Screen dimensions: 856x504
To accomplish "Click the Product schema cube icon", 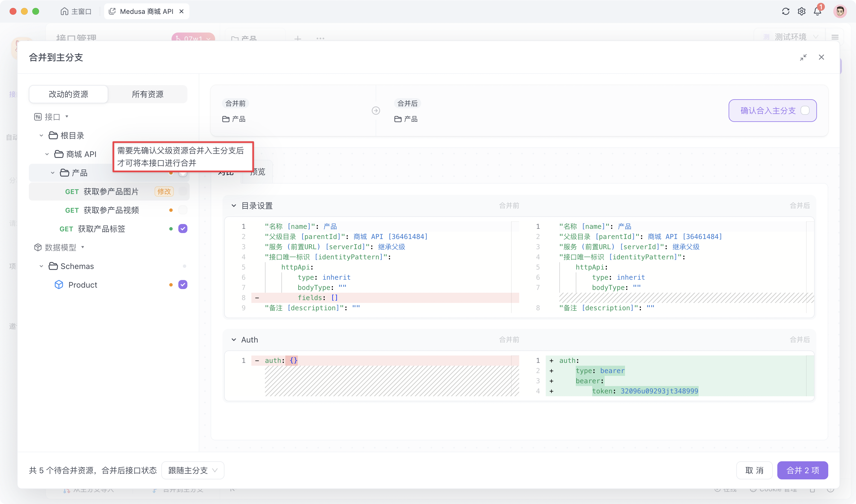I will coord(58,285).
